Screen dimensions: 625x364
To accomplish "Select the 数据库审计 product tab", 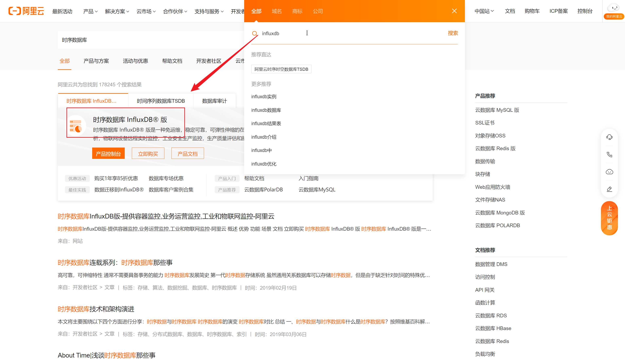I will click(x=214, y=101).
